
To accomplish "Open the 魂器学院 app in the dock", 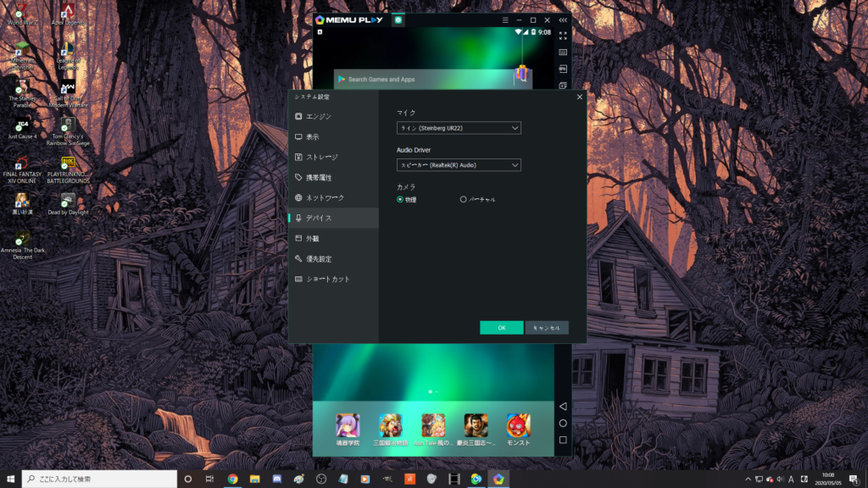I will 348,430.
